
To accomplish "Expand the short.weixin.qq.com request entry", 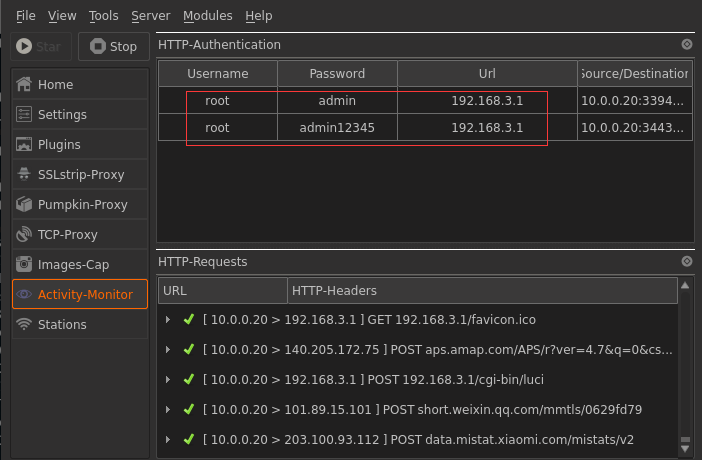I will click(x=168, y=410).
